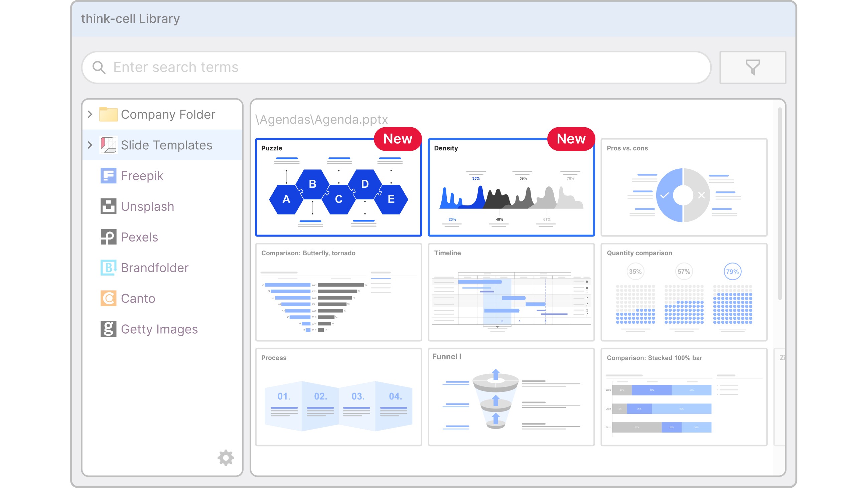Pick the Density slide template

(511, 187)
